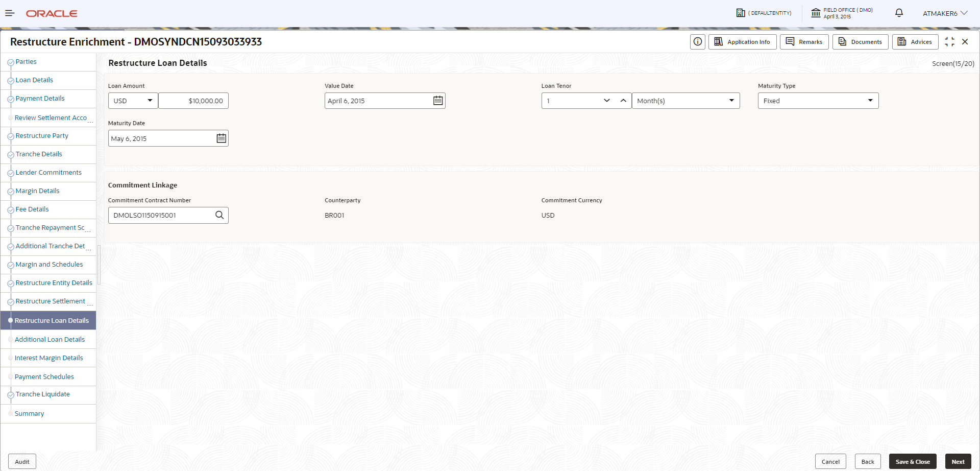Click the Loan Amount input field
The image size is (980, 471).
(x=193, y=101)
